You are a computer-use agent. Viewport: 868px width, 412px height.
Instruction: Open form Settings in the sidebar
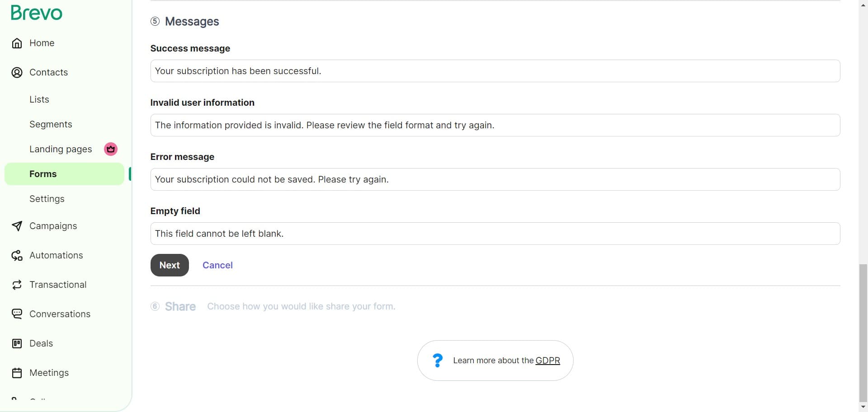[47, 198]
